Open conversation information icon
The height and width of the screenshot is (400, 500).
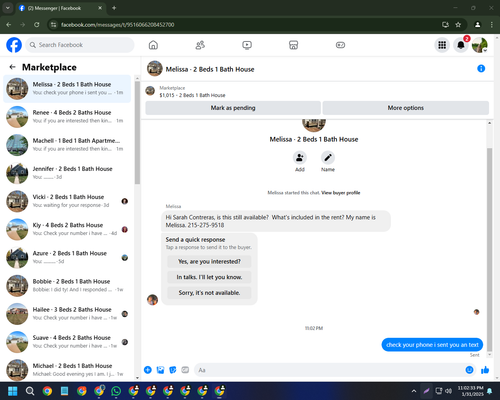(481, 68)
